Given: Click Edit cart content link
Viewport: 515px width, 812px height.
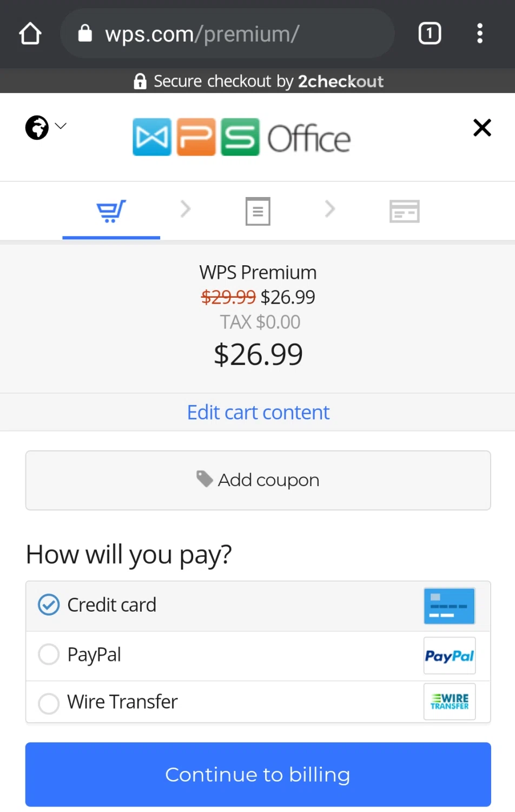Looking at the screenshot, I should [258, 412].
